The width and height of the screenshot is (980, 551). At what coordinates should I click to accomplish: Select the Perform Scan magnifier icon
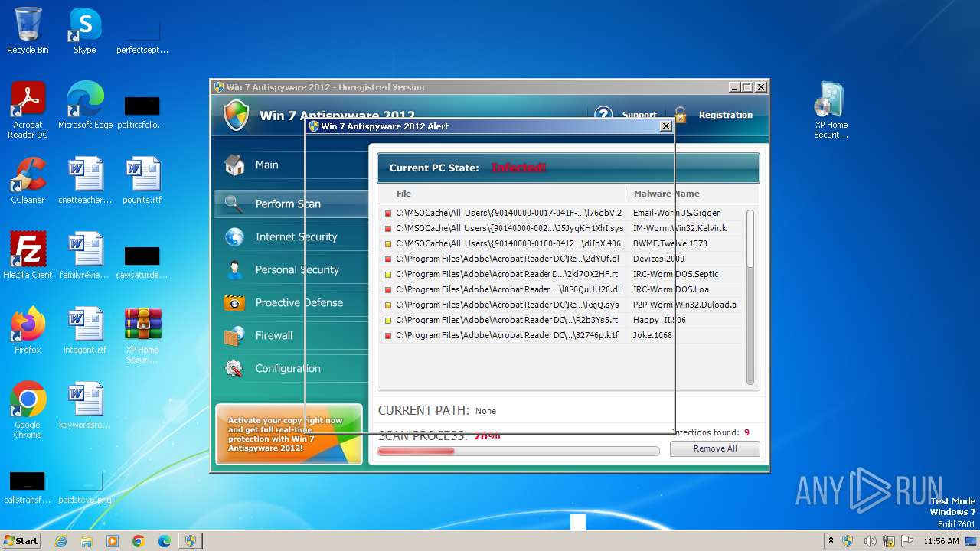pyautogui.click(x=234, y=204)
